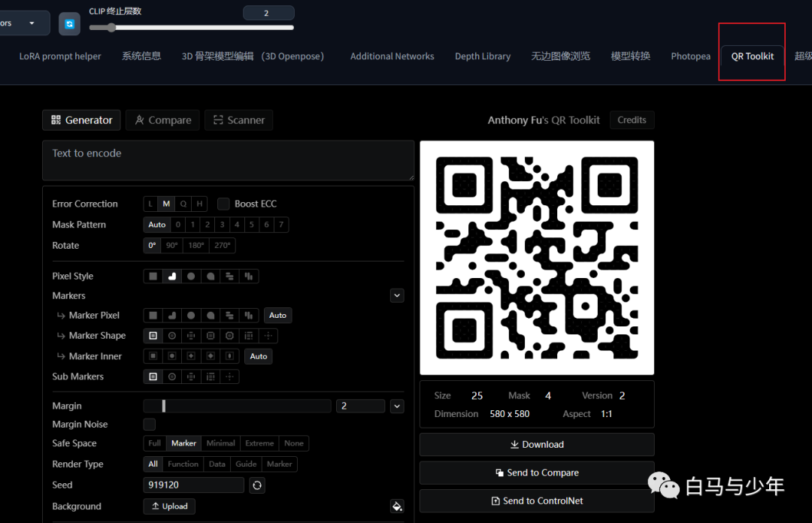The image size is (812, 523).
Task: Focus the Text to encode field
Action: tap(228, 160)
